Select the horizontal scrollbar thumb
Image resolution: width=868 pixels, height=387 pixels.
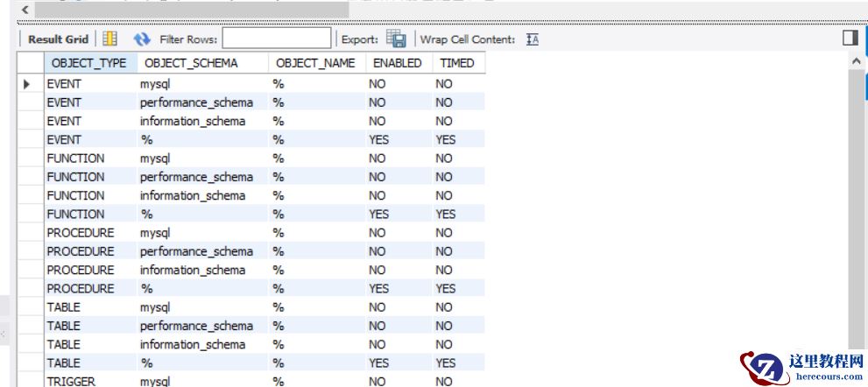pyautogui.click(x=192, y=10)
